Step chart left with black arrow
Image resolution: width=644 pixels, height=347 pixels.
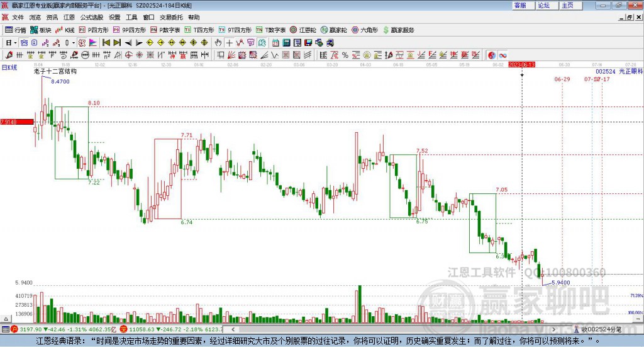coord(128,43)
